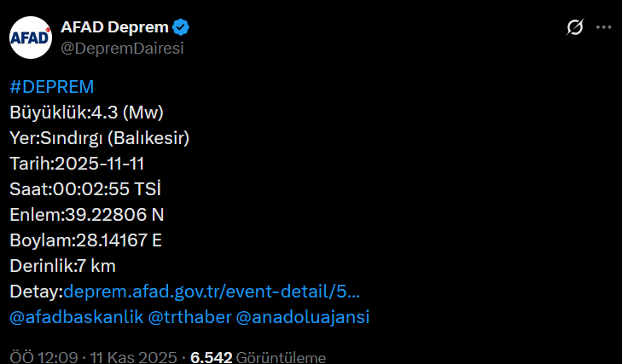622x364 pixels.
Task: Open the three-dot more options menu
Action: pos(603,27)
